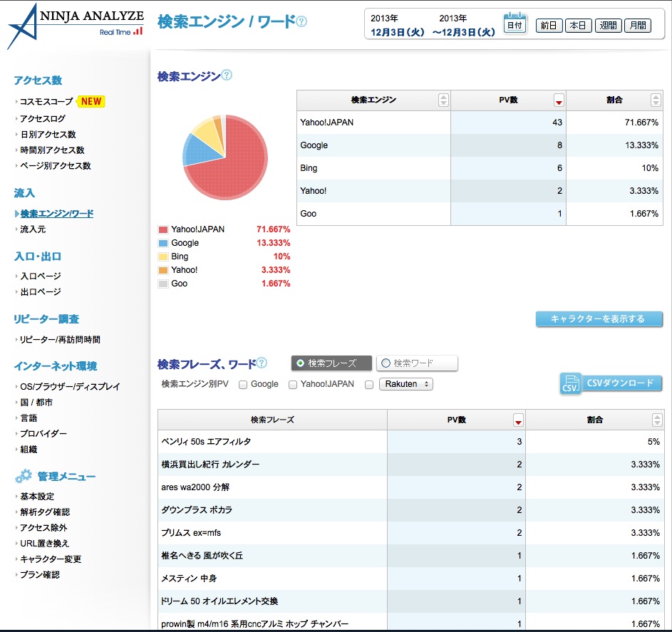
Task: Open 検索エンジン/ワード sidebar link
Action: pos(56,213)
